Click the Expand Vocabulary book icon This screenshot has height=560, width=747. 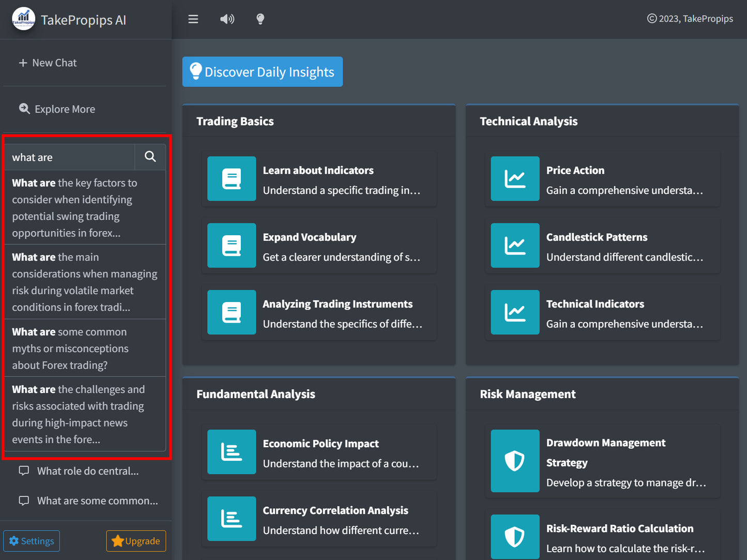232,245
